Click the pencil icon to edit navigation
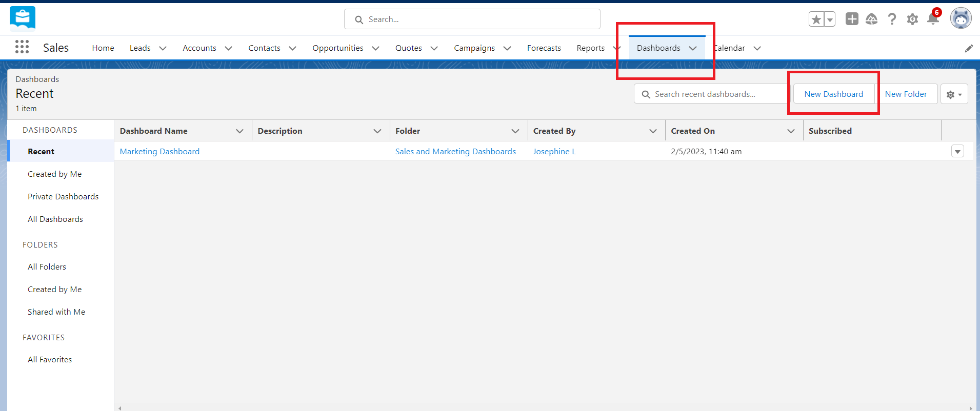This screenshot has width=980, height=411. tap(969, 48)
